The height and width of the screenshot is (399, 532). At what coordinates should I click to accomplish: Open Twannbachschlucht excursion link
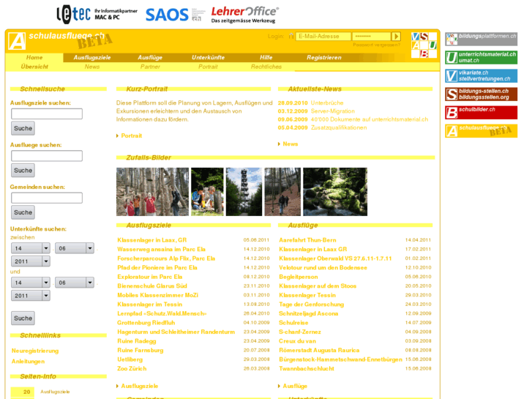307,368
